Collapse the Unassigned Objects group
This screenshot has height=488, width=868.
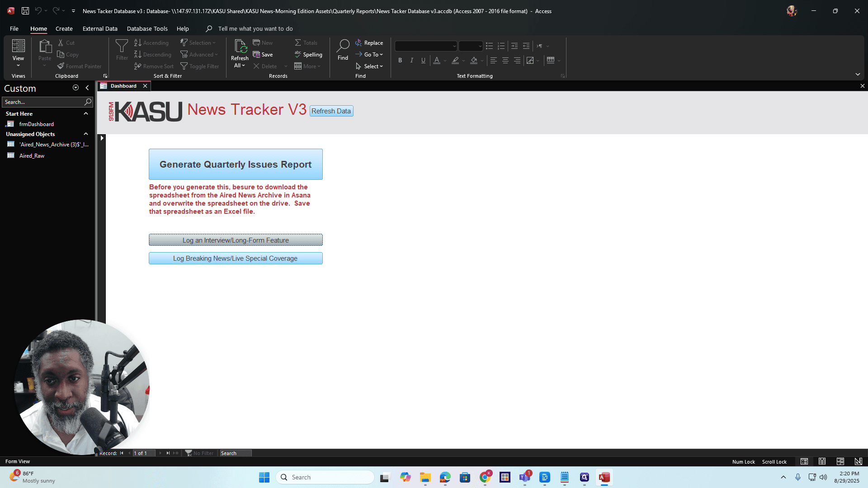pos(86,134)
